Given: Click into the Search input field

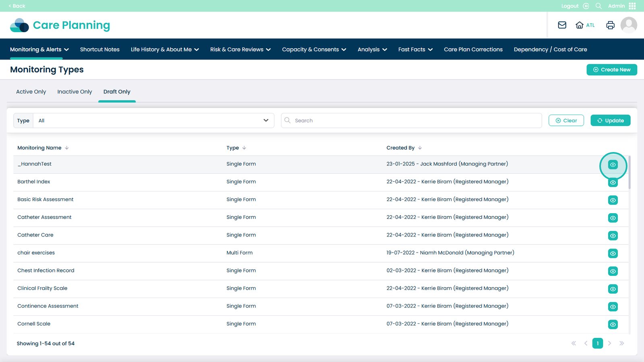Looking at the screenshot, I should pos(415,121).
